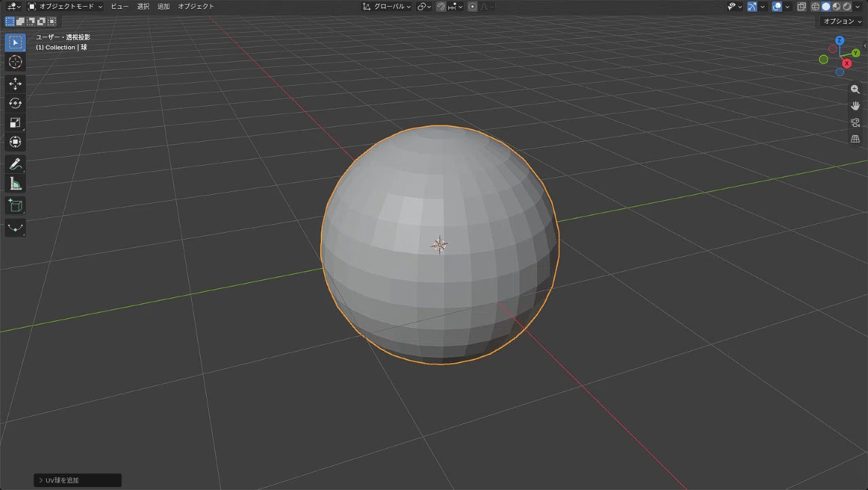This screenshot has width=868, height=490.
Task: Activate the Transform tool
Action: click(15, 143)
